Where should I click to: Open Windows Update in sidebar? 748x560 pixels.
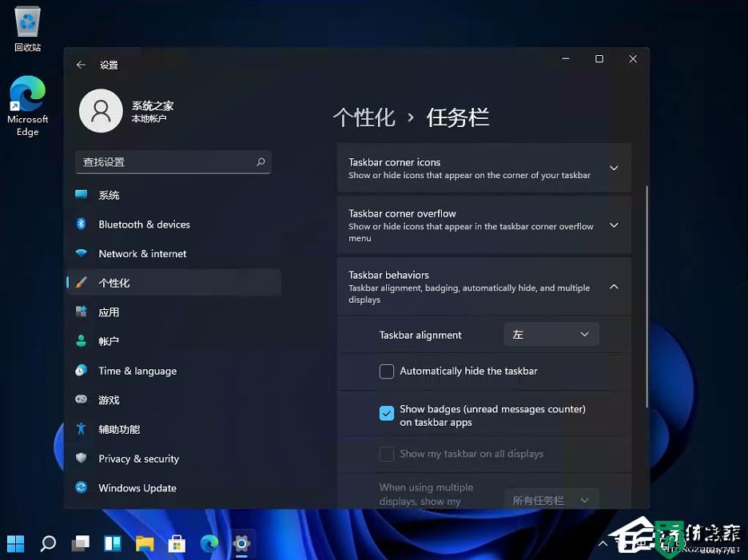pos(137,488)
